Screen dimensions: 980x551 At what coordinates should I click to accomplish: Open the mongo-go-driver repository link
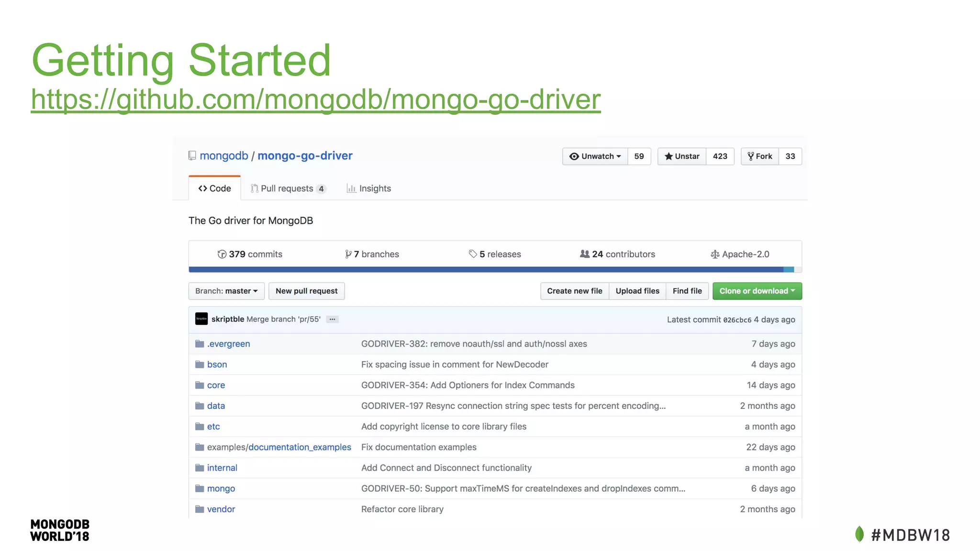[x=305, y=156]
